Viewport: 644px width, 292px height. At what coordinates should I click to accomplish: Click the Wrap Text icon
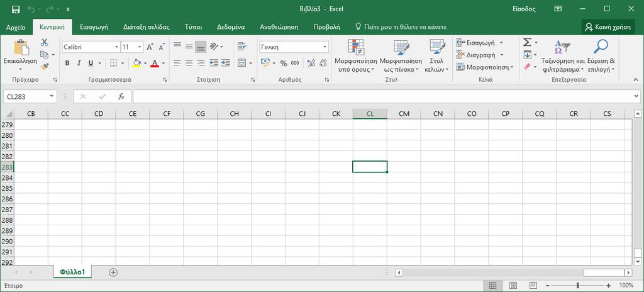pyautogui.click(x=241, y=47)
